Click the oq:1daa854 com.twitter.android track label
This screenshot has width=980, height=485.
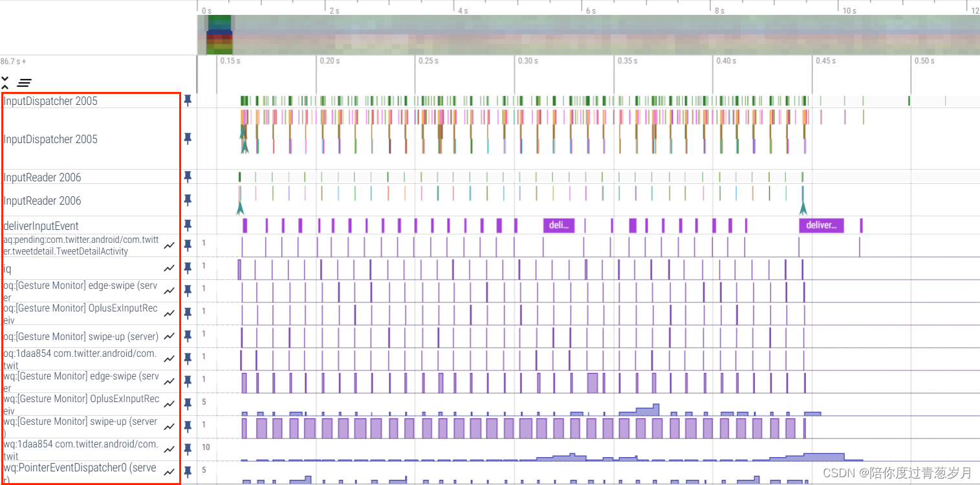(x=80, y=359)
